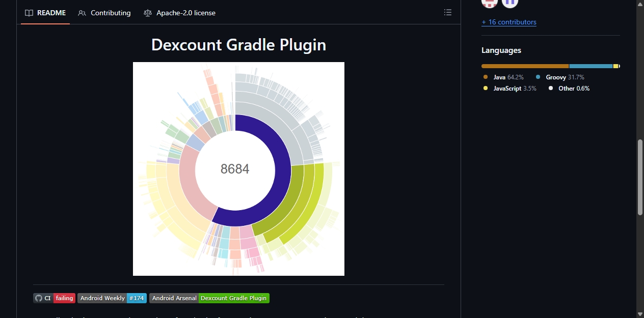Click the license scale icon
Screen dimensions: 644x318
(147, 13)
